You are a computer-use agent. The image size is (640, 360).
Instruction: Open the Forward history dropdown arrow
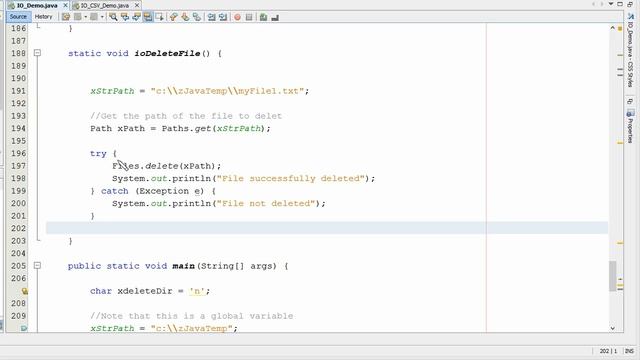tap(102, 17)
